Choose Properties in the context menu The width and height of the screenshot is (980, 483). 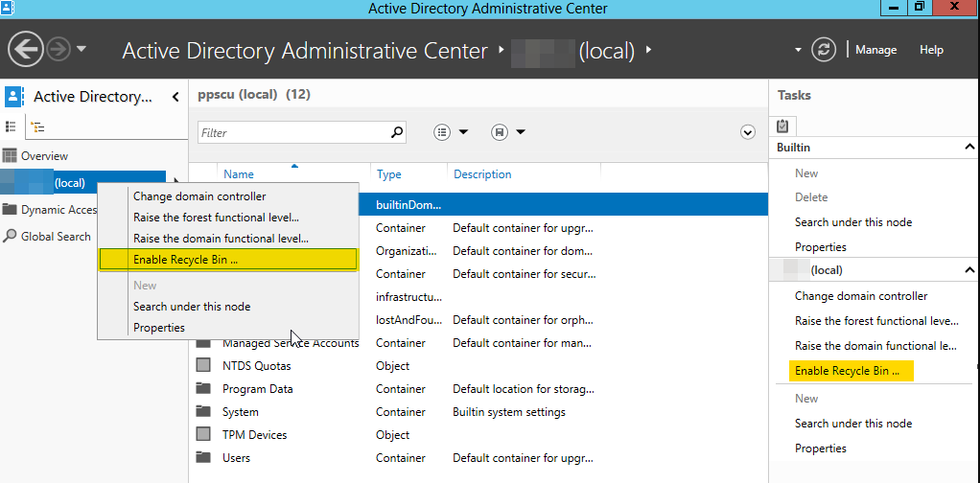228,328
